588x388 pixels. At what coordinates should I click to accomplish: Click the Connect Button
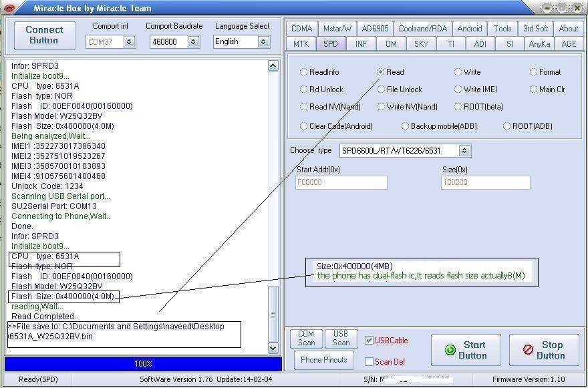(44, 35)
